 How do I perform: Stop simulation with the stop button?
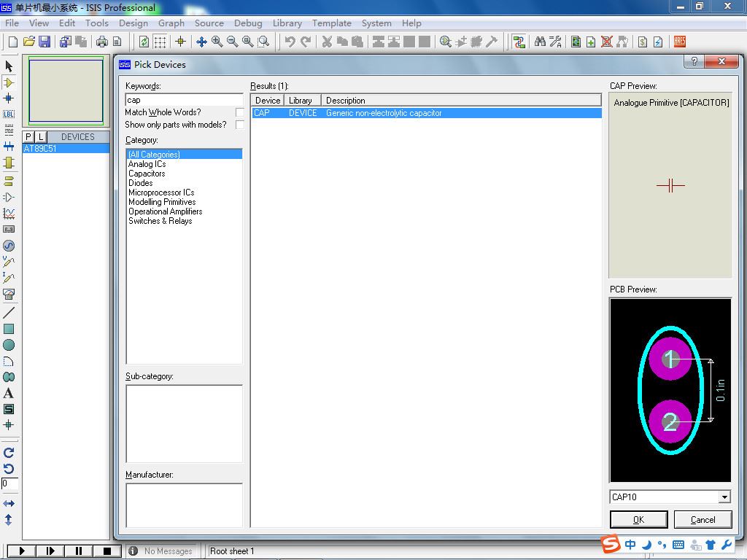107,551
